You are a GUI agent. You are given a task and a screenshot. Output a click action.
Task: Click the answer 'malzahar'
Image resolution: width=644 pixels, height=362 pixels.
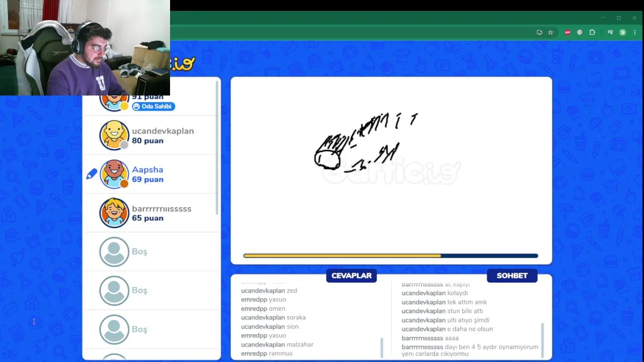tap(300, 345)
